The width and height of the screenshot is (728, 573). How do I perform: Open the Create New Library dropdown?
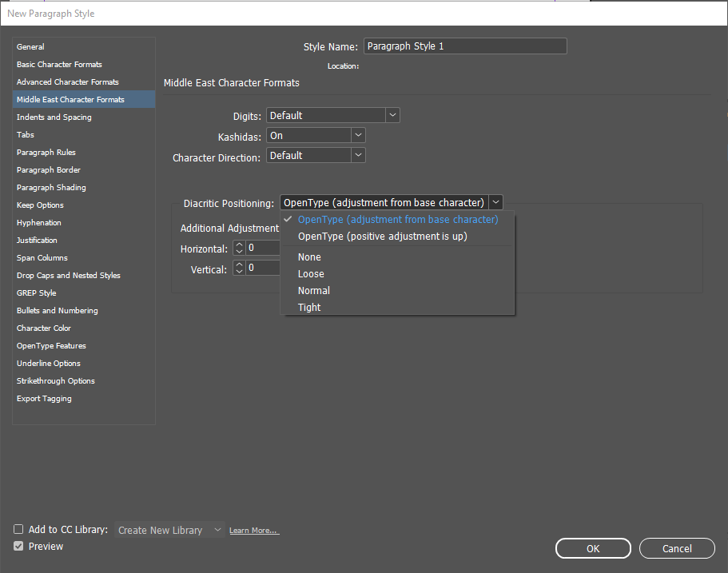click(x=169, y=529)
